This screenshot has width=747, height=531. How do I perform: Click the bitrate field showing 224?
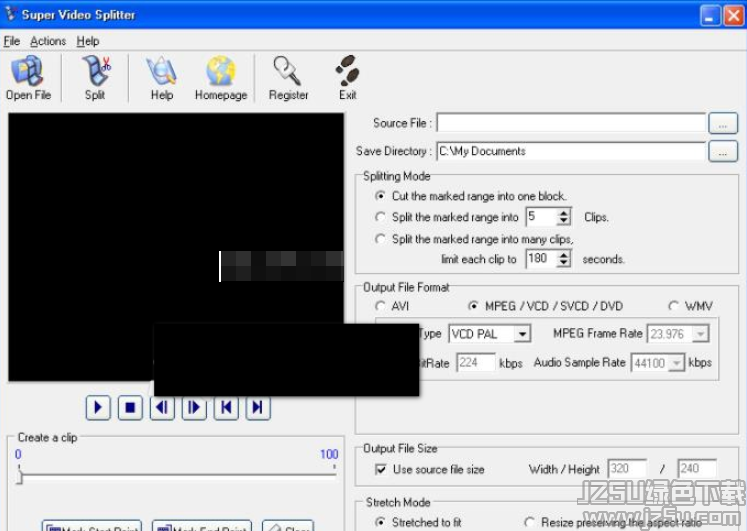(x=475, y=363)
